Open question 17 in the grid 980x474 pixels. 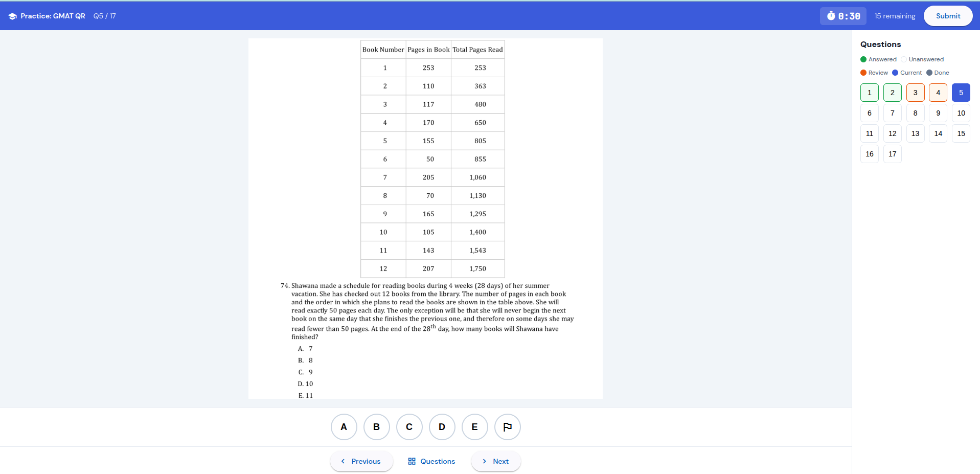pyautogui.click(x=892, y=154)
